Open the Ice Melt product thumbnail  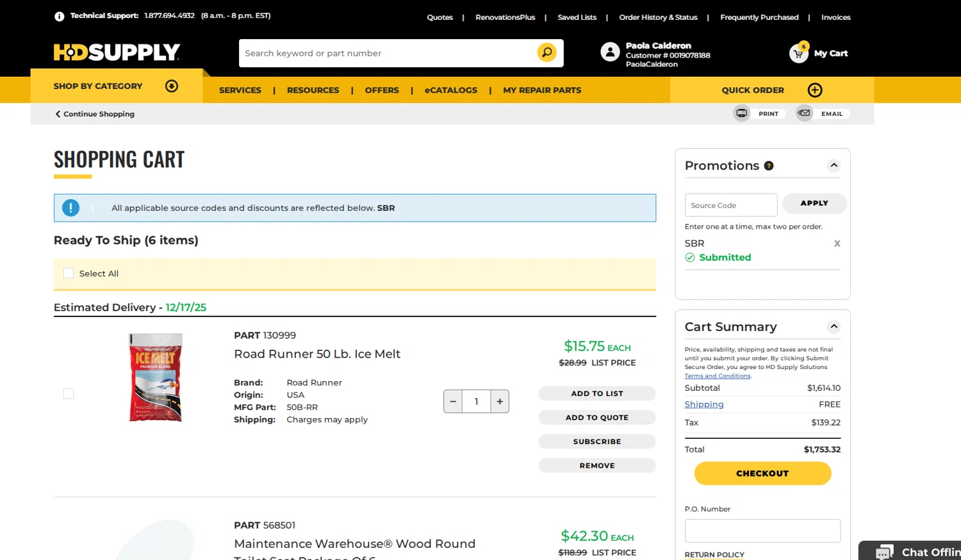[156, 377]
